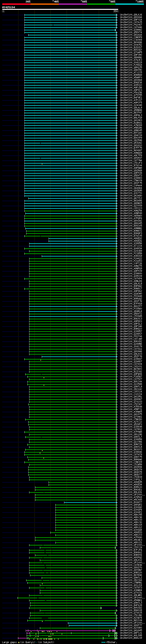Viewport: 146px width, 644px height.
Task: Select hit label UniRef100_Q41645
Action: coord(131,630)
